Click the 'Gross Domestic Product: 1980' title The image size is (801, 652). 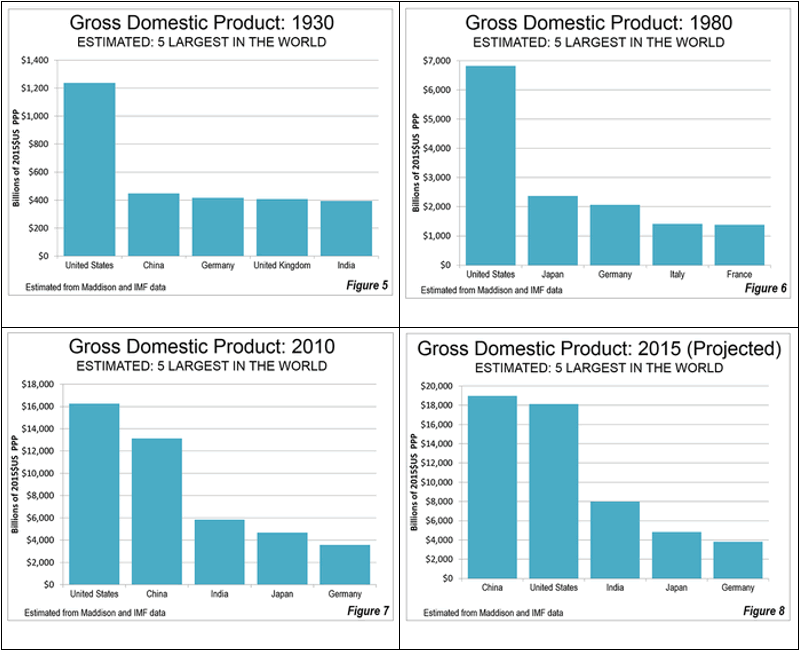(x=599, y=20)
